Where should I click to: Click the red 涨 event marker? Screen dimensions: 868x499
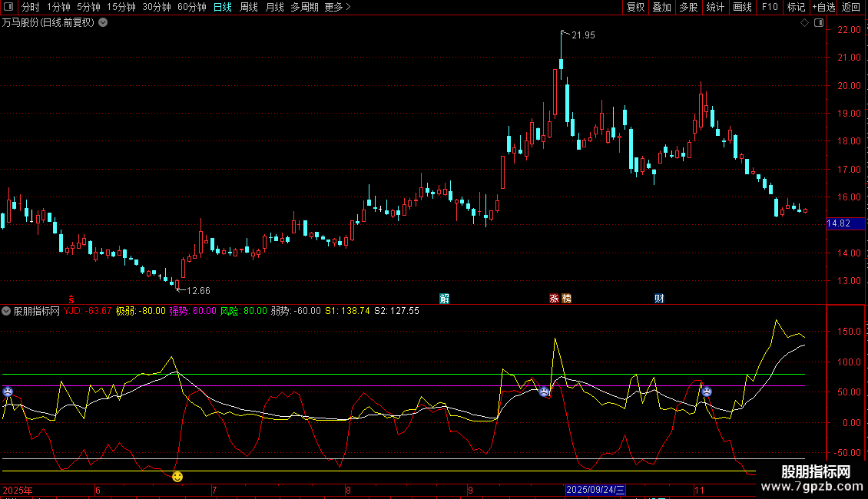(x=554, y=299)
